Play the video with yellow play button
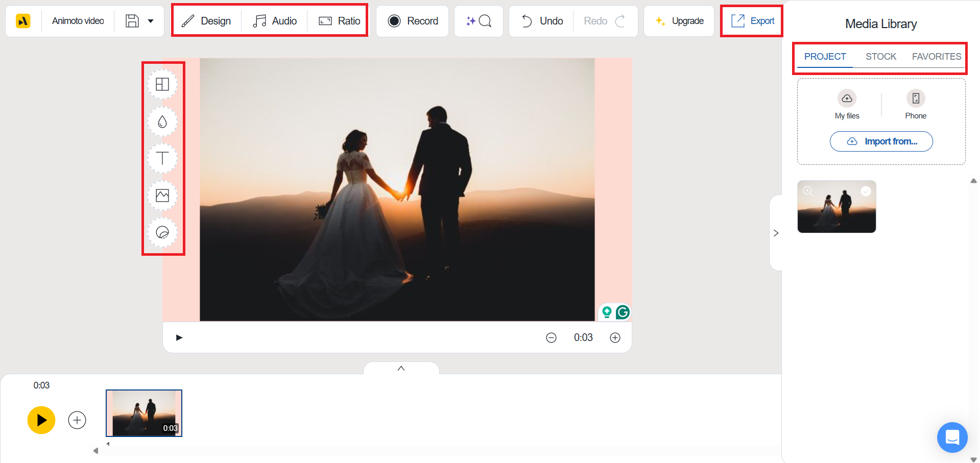Image resolution: width=980 pixels, height=463 pixels. coord(41,420)
